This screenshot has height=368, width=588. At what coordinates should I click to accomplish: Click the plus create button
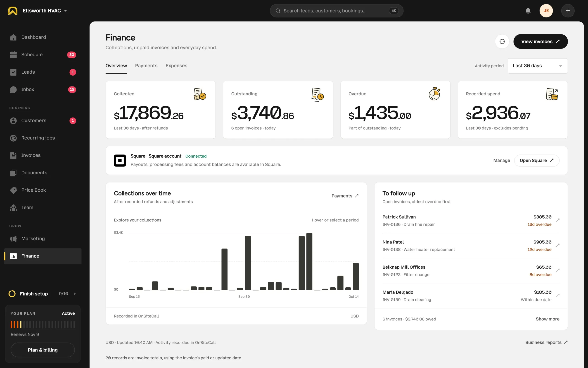(568, 11)
